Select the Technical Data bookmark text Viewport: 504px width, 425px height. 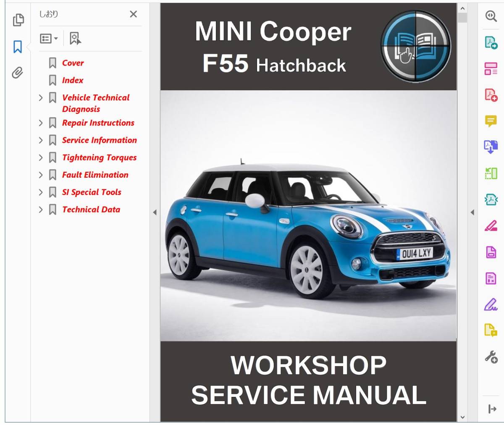pyautogui.click(x=91, y=209)
